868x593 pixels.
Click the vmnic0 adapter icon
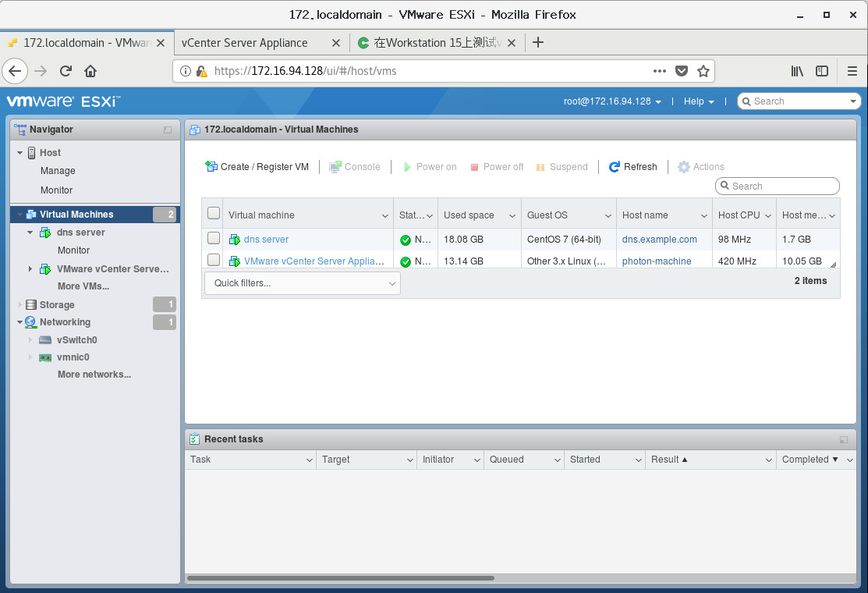[x=45, y=357]
